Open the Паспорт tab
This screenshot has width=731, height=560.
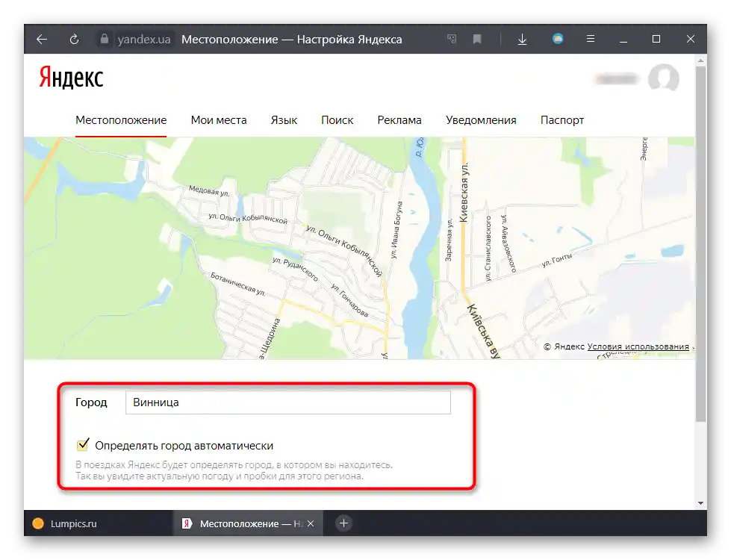[562, 120]
